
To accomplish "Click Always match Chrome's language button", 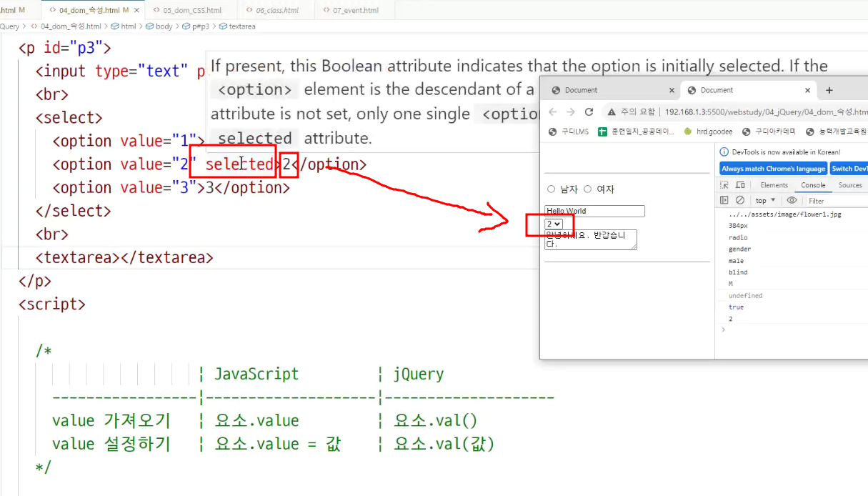I will [774, 169].
